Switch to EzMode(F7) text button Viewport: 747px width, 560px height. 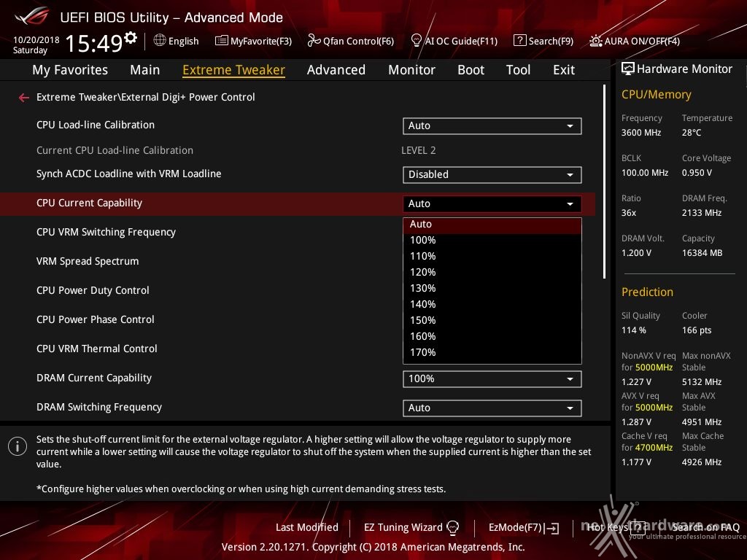tap(516, 528)
